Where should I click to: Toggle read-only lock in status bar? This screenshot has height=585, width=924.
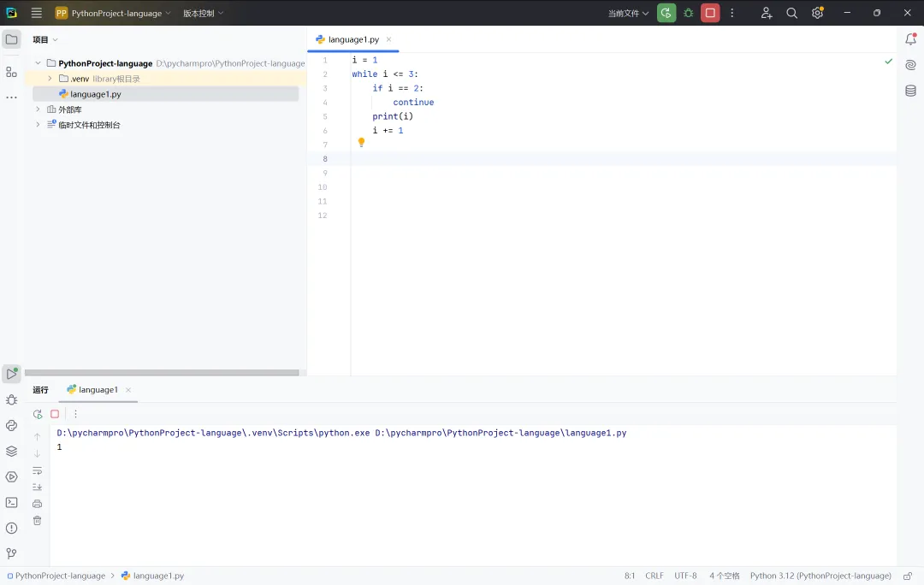908,576
